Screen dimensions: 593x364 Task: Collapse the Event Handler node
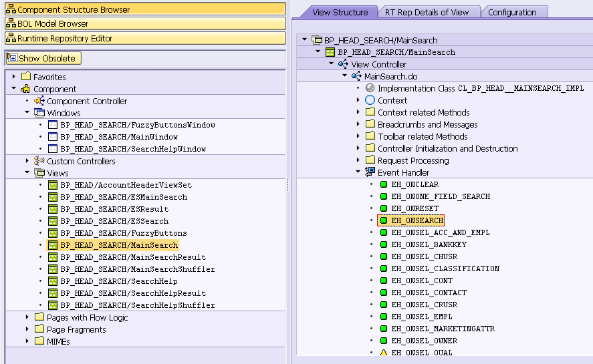coord(358,172)
